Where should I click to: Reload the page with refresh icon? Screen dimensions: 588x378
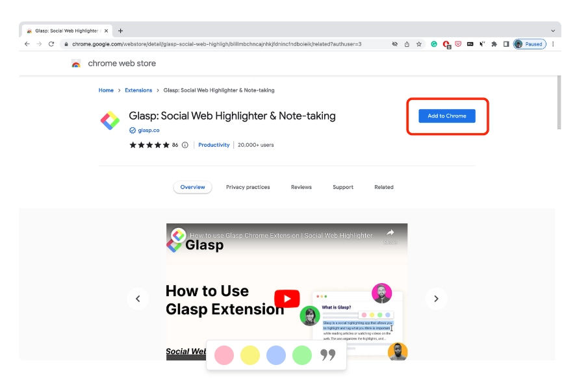click(x=51, y=44)
